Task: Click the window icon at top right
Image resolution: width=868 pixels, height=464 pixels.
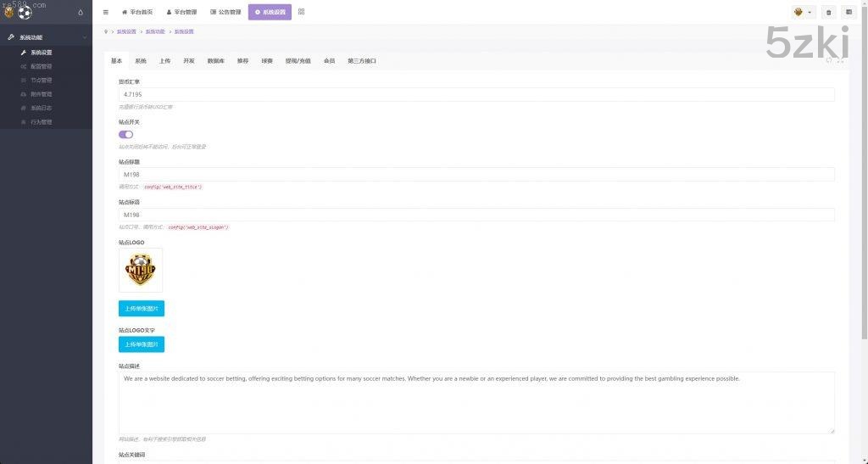Action: point(849,12)
